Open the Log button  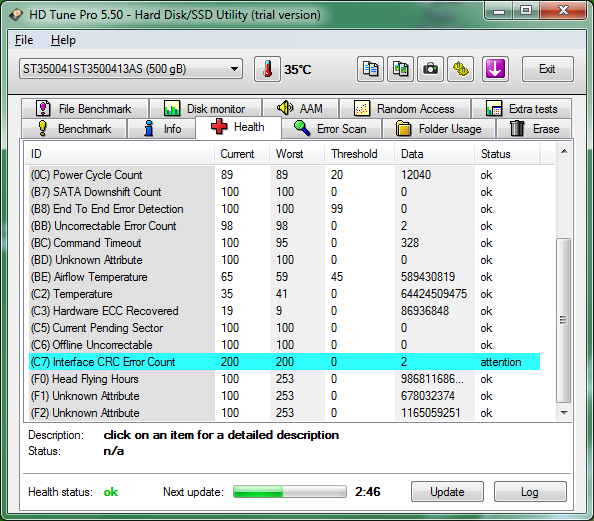[530, 492]
